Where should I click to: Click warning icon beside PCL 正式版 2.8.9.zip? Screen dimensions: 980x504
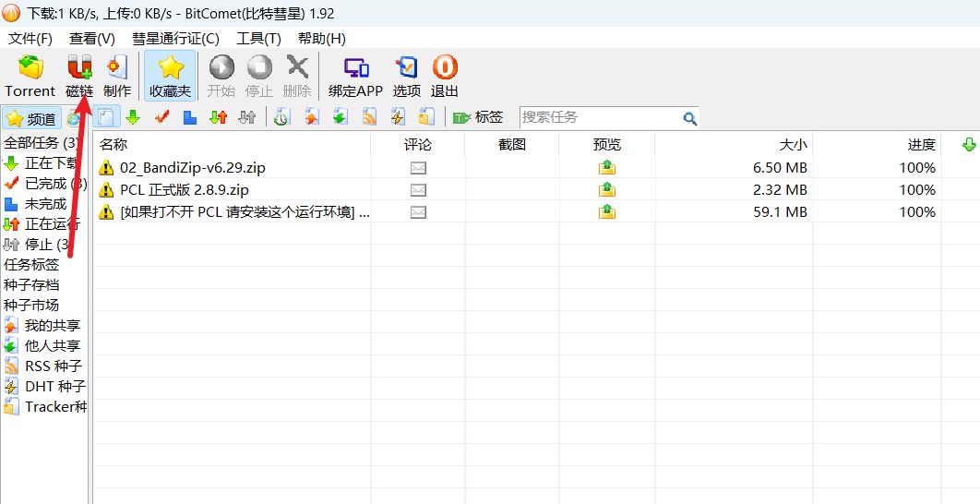coord(106,190)
